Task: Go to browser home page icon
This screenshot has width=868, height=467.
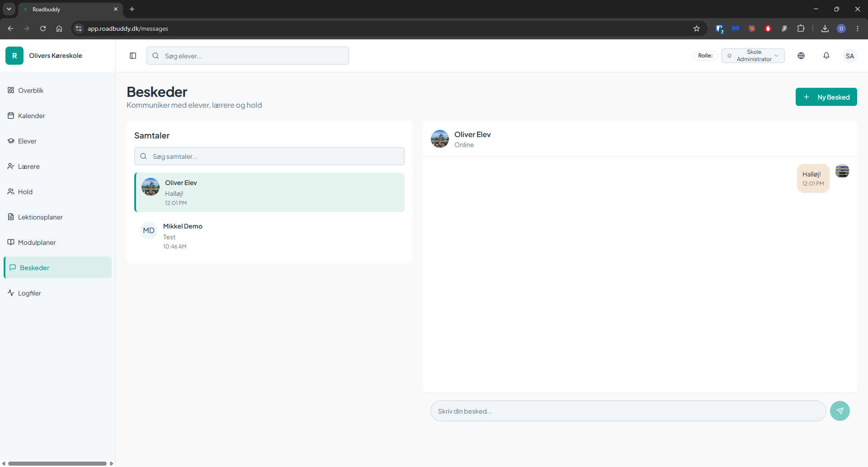Action: pos(59,29)
